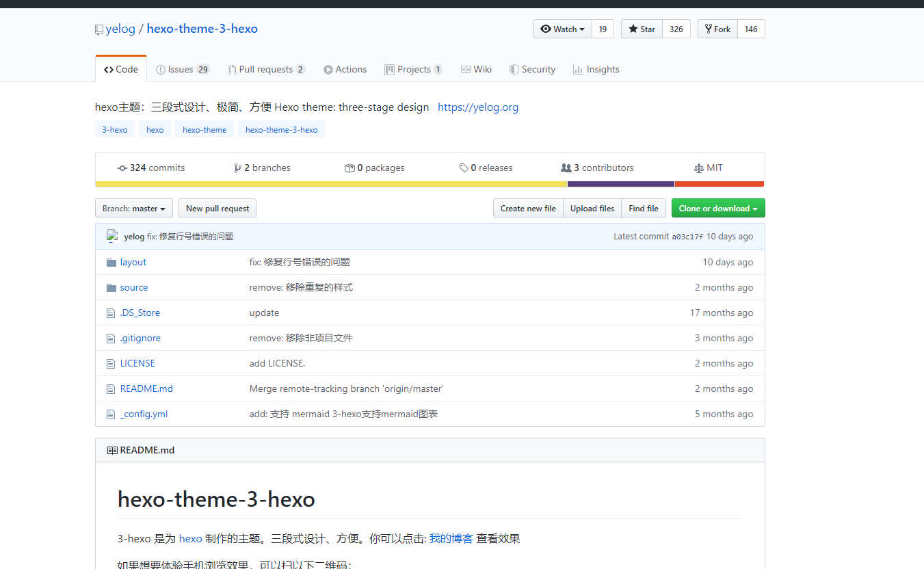Screen dimensions: 924x569
Task: Click the contributors people icon
Action: tap(566, 168)
